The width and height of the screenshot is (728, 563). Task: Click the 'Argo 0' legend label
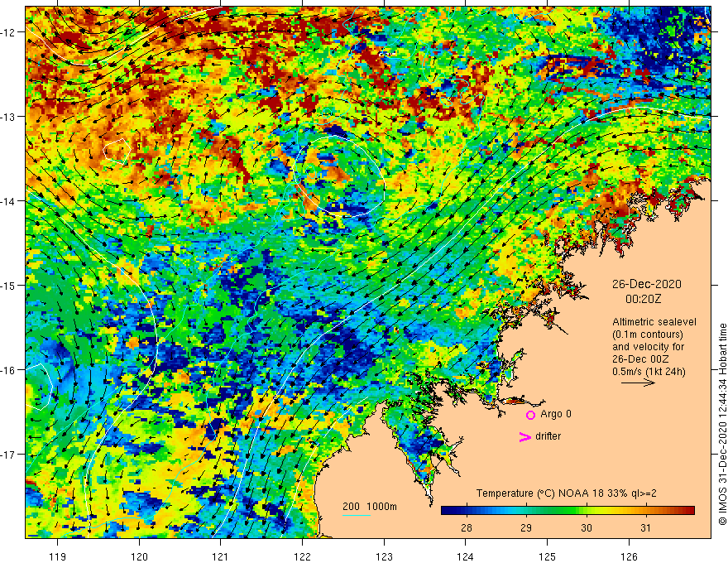tap(556, 414)
